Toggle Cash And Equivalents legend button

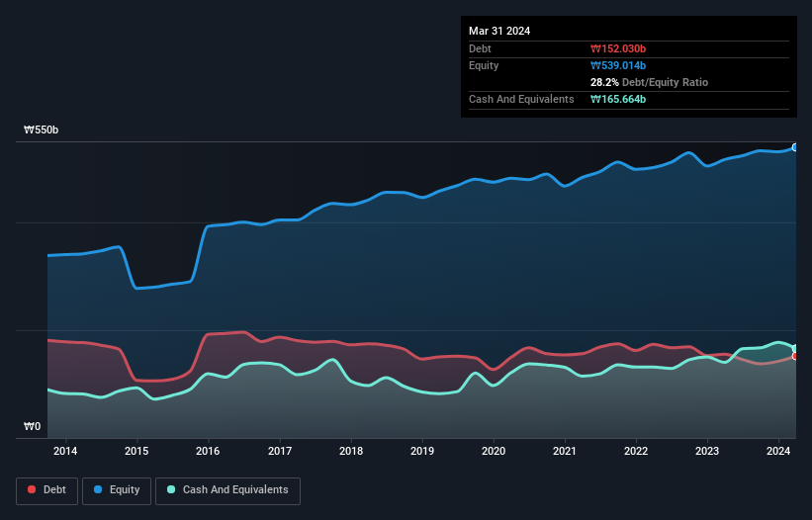click(x=227, y=490)
